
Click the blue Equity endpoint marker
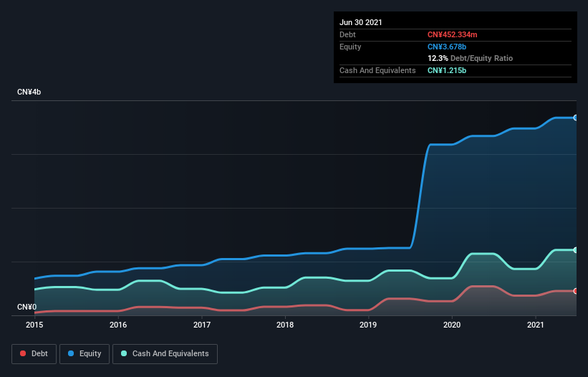[576, 118]
